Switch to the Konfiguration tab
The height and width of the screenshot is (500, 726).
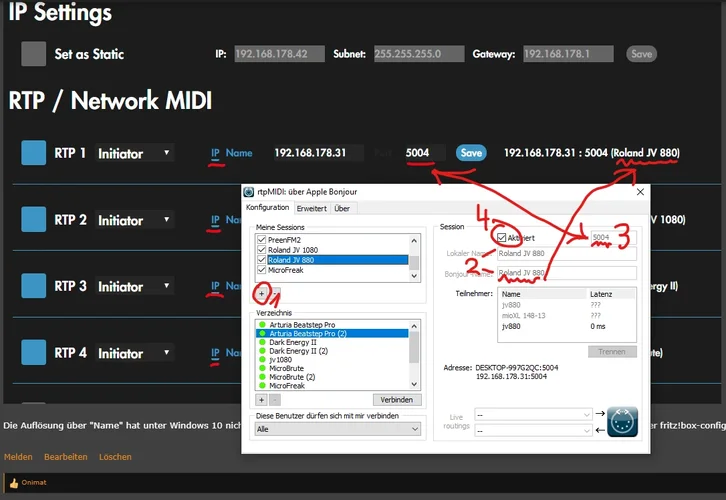click(x=268, y=207)
